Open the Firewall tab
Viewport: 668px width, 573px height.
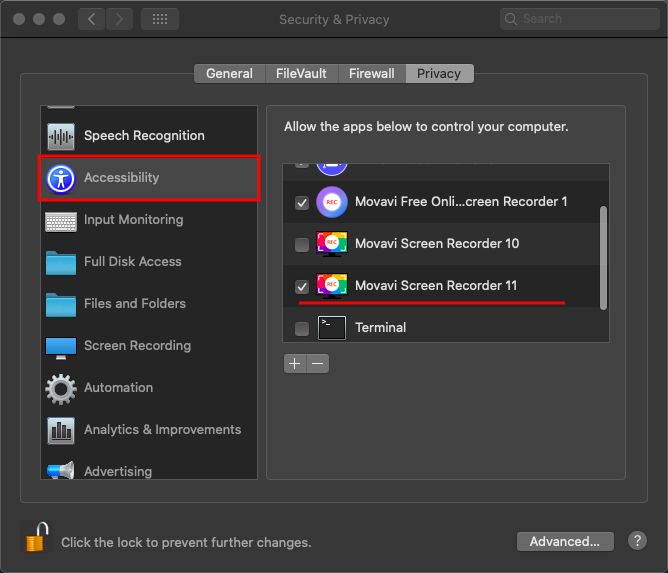[x=372, y=74]
